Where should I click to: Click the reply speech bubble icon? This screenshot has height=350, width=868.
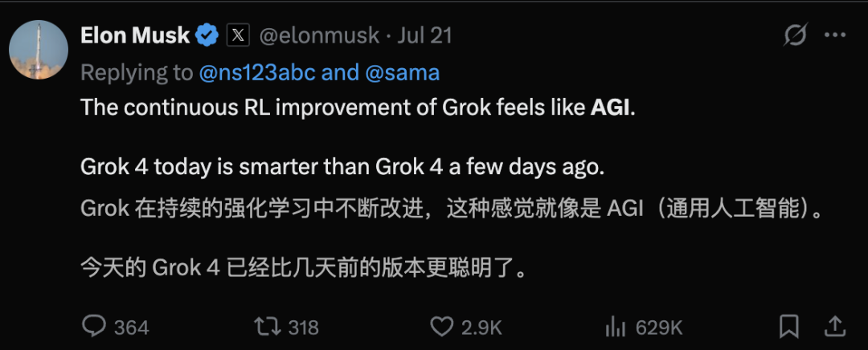pyautogui.click(x=95, y=326)
